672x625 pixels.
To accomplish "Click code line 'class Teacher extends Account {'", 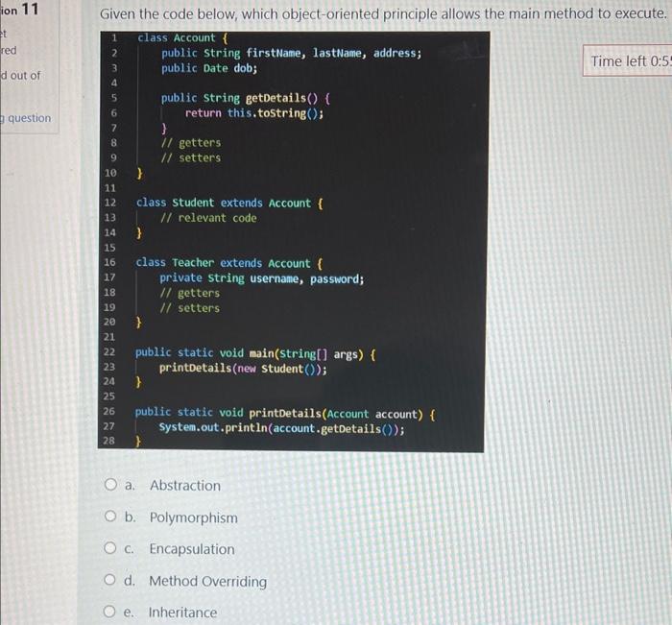I will click(229, 263).
